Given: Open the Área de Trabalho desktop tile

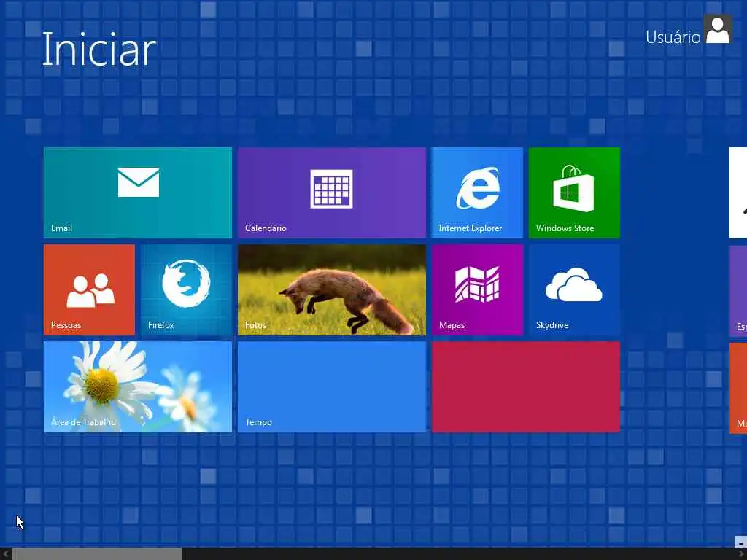Looking at the screenshot, I should (138, 387).
